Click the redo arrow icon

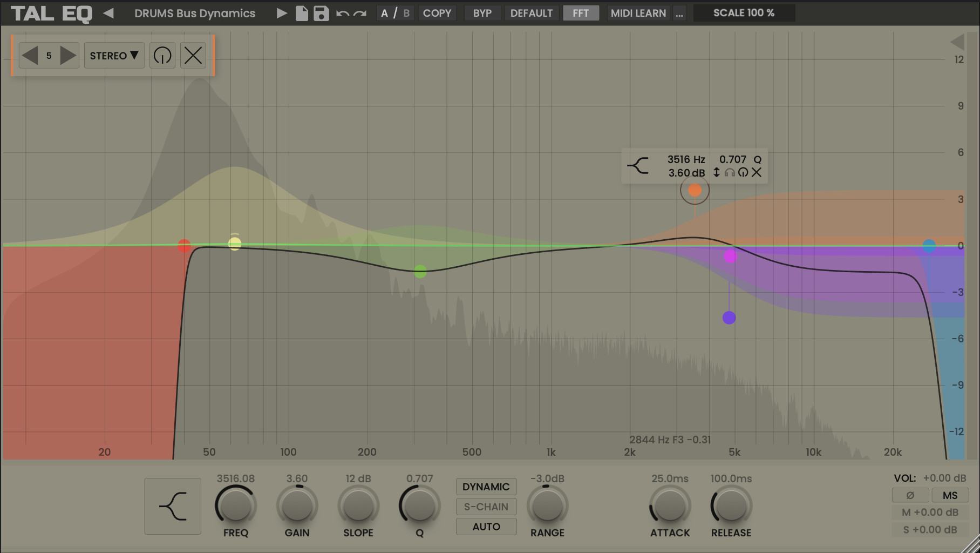click(360, 13)
